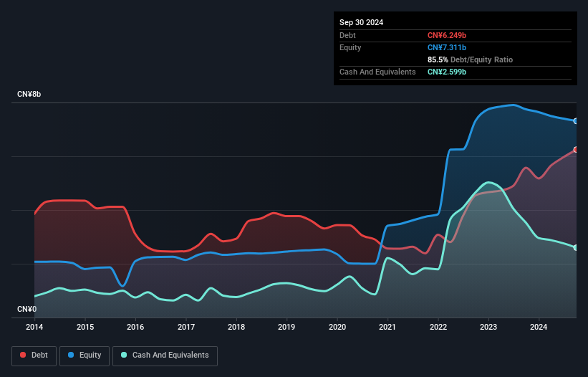Click the teal Cash endpoint marker

(x=576, y=247)
